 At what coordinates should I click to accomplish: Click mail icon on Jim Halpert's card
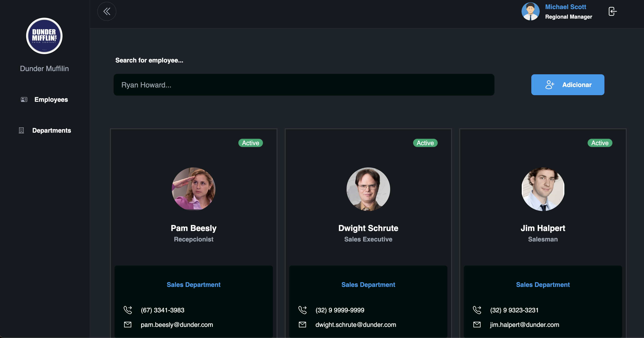point(477,325)
